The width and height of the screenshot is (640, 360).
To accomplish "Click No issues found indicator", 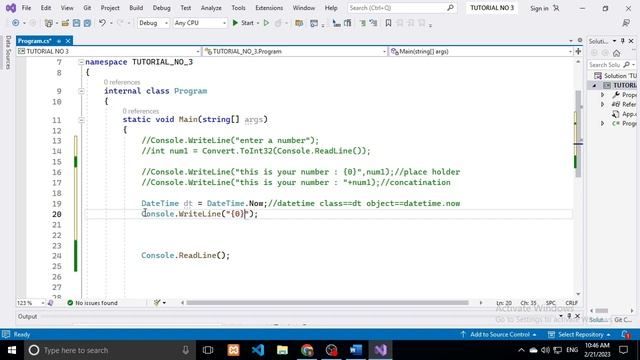I will (x=92, y=303).
